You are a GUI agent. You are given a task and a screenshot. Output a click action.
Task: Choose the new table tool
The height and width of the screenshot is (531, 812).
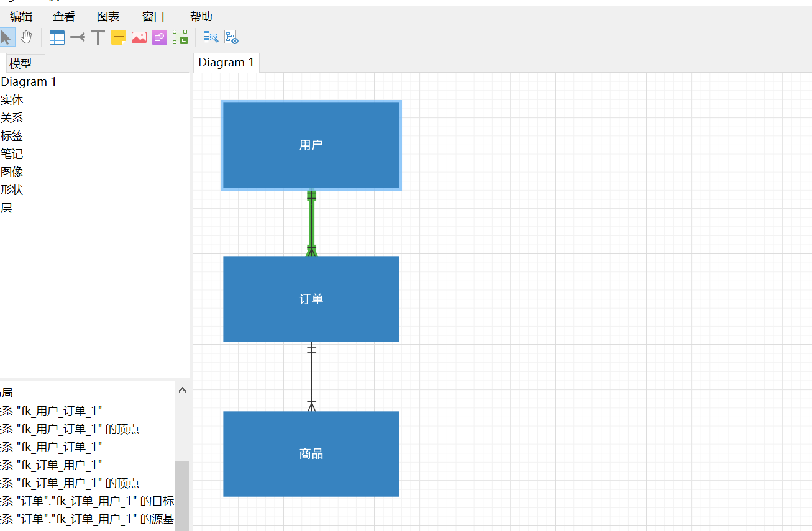[x=57, y=37]
